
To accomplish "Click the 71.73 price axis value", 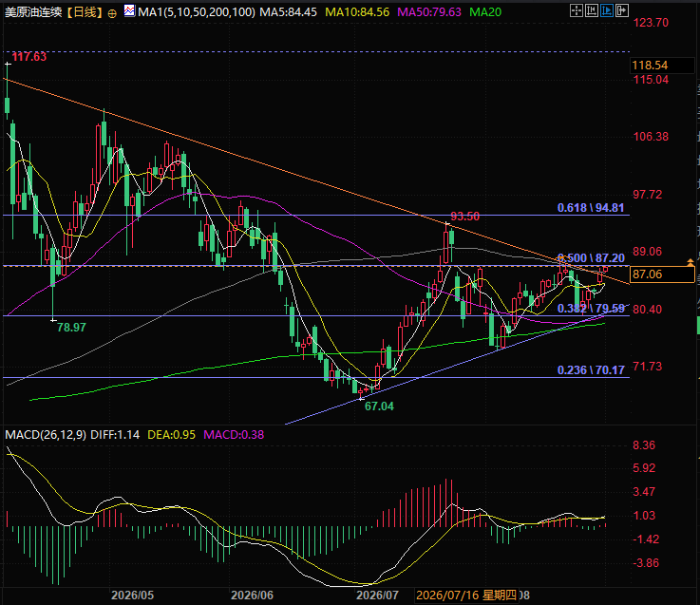I will click(x=648, y=367).
